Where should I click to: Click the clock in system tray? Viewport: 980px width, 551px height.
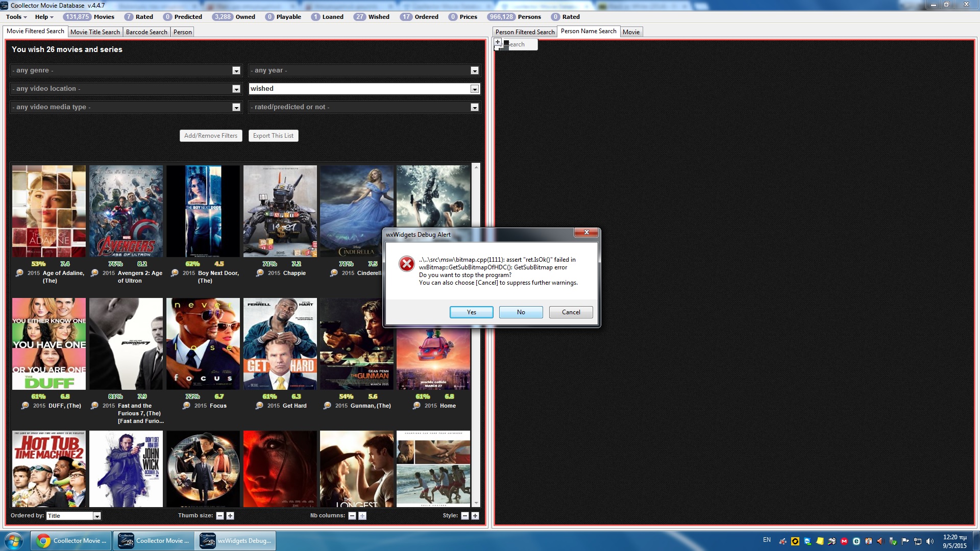[x=954, y=541]
